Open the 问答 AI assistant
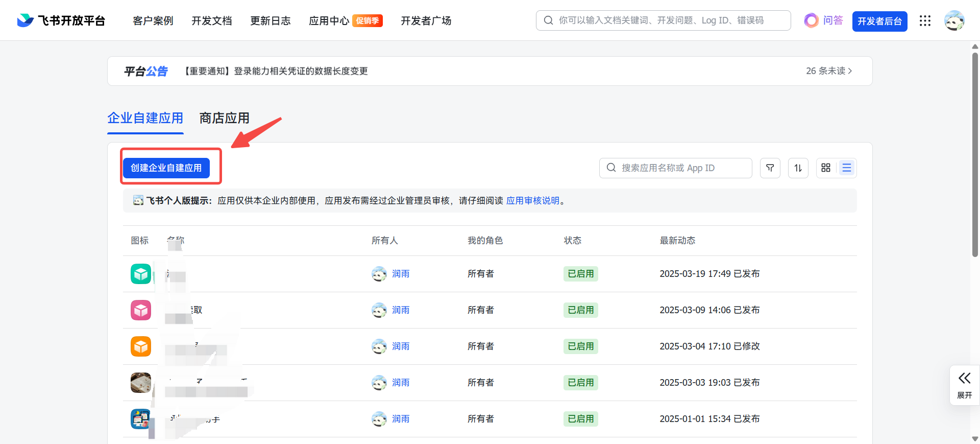Image resolution: width=980 pixels, height=444 pixels. coord(823,20)
